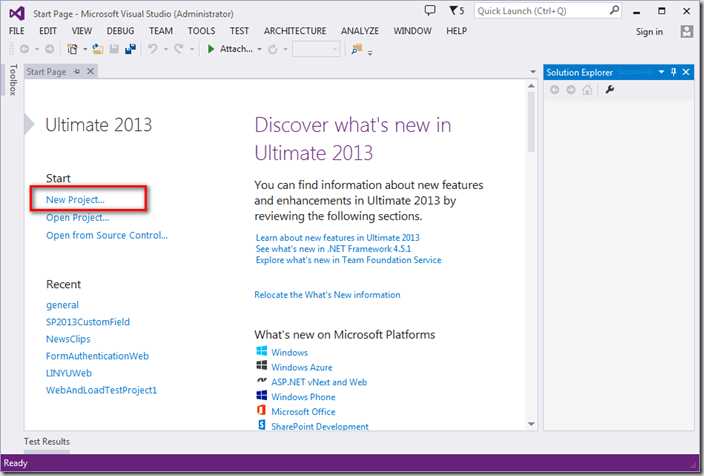This screenshot has height=476, width=704.
Task: Open recent project FormAuthenticationWeb
Action: pyautogui.click(x=97, y=356)
